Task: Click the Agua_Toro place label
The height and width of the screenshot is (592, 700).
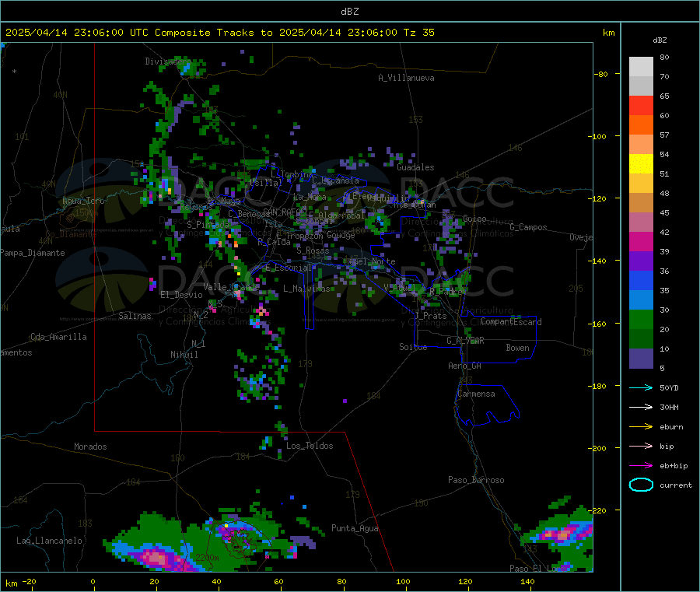Action: pyautogui.click(x=83, y=201)
